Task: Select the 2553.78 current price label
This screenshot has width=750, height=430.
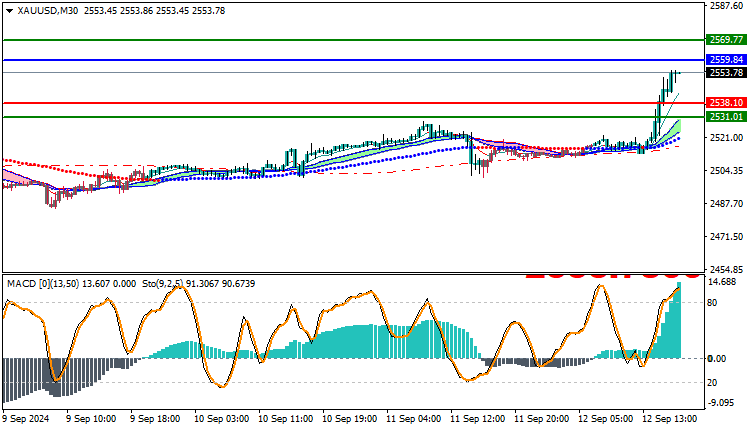Action: (726, 73)
